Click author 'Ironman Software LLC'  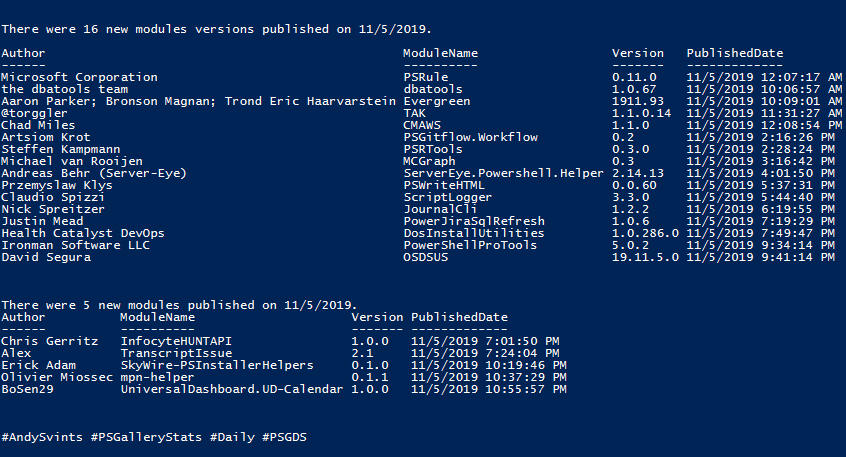tap(76, 245)
